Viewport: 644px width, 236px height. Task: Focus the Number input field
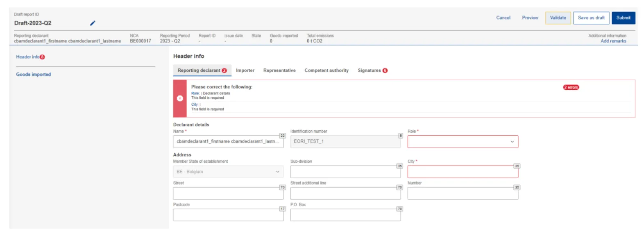[x=463, y=193]
